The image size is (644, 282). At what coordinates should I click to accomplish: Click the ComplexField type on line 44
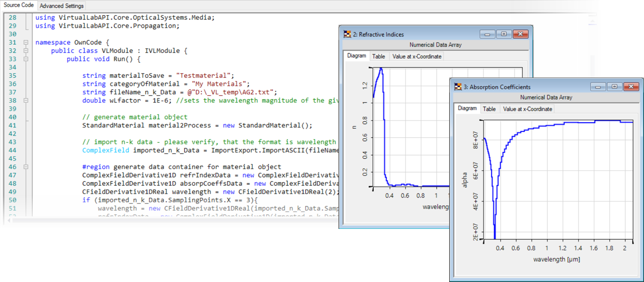pyautogui.click(x=106, y=150)
